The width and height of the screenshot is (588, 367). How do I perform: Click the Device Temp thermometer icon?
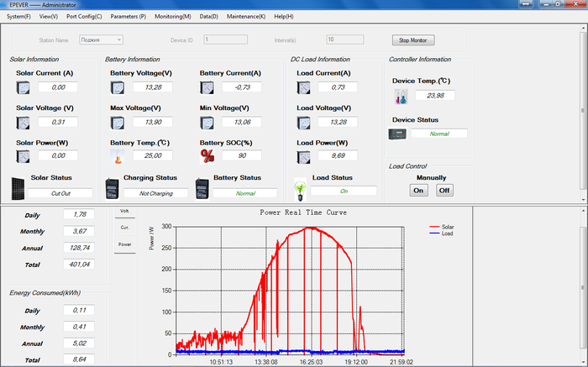pyautogui.click(x=401, y=96)
